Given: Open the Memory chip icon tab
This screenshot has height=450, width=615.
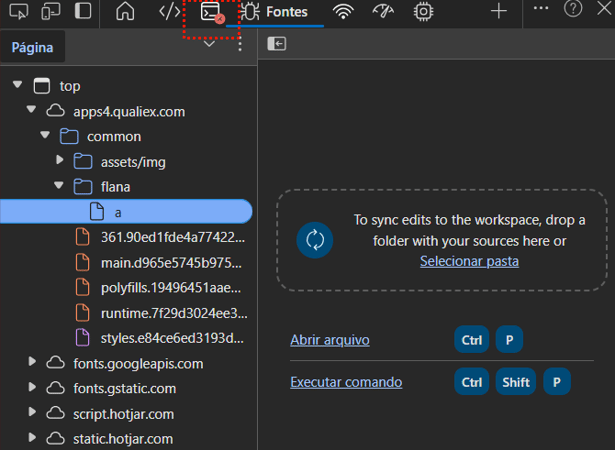Looking at the screenshot, I should [x=424, y=12].
